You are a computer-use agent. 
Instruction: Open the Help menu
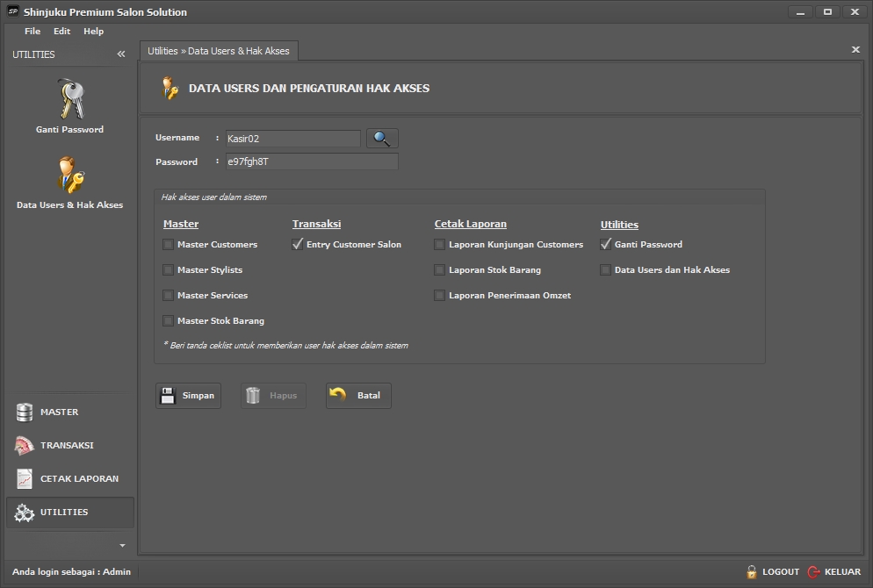pyautogui.click(x=93, y=32)
